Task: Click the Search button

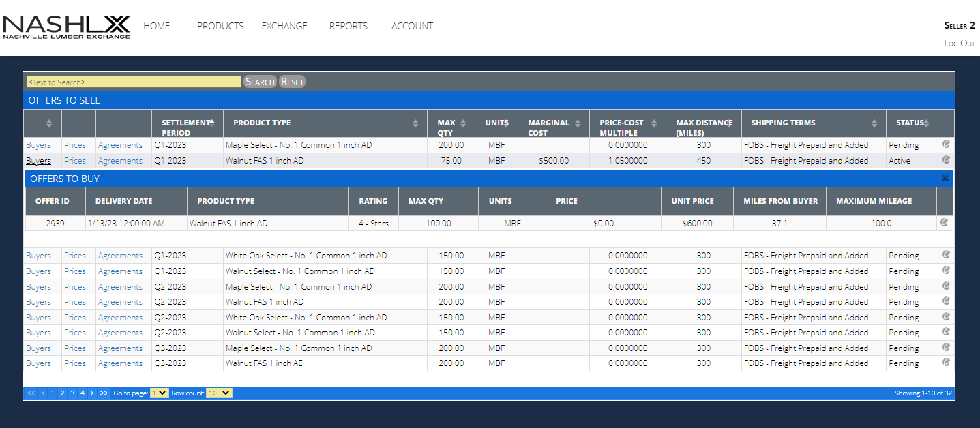Action: tap(260, 82)
